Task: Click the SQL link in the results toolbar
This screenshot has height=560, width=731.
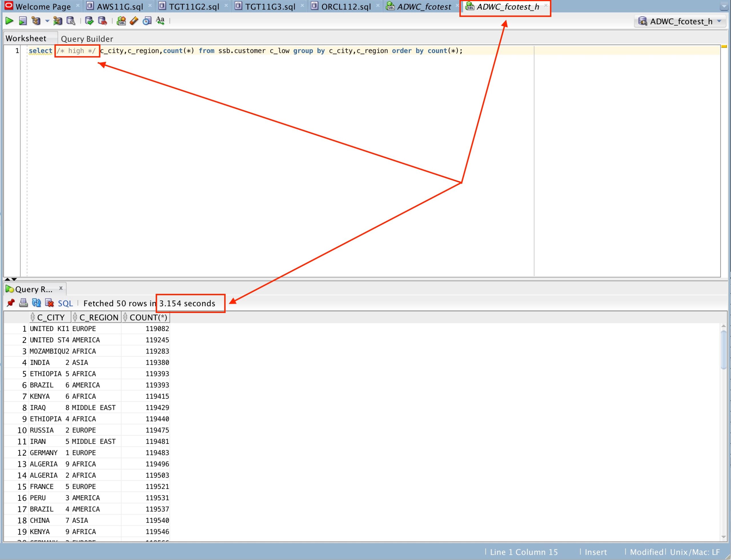Action: (x=65, y=303)
